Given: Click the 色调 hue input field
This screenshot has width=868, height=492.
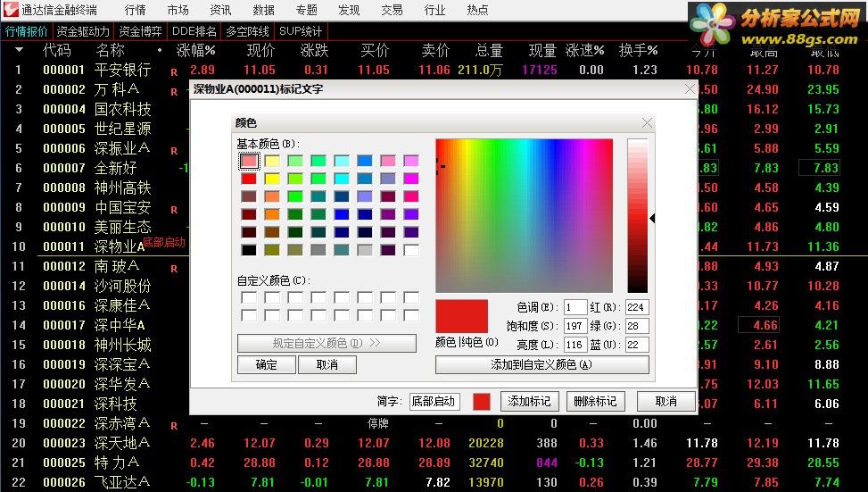Looking at the screenshot, I should pos(575,307).
